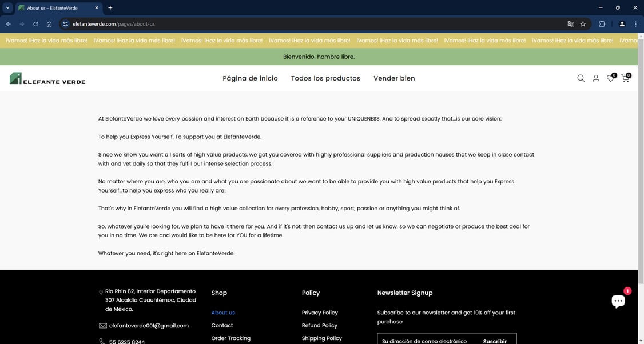The image size is (644, 344).
Task: Click the 'Whatever you need' closing sentence
Action: point(166,253)
